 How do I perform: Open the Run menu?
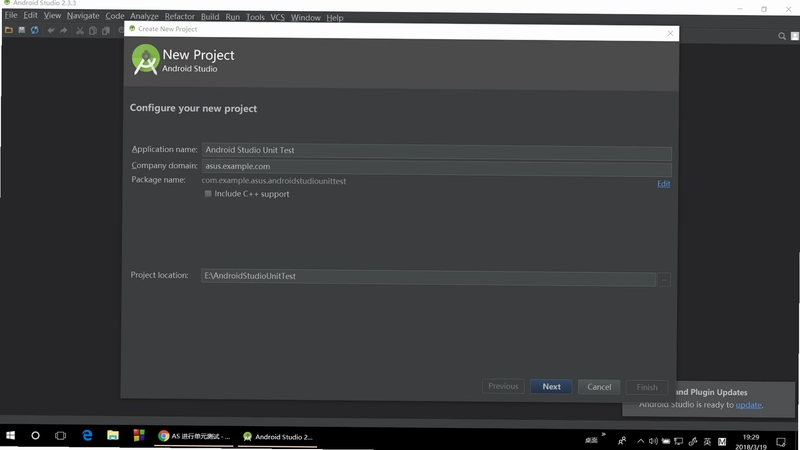(233, 17)
